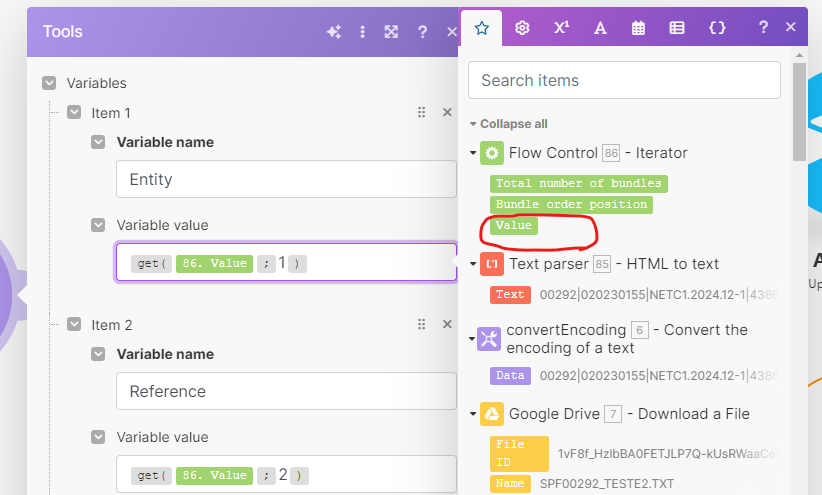The image size is (822, 495).
Task: Insert the Iterator Value pill
Action: click(x=514, y=225)
